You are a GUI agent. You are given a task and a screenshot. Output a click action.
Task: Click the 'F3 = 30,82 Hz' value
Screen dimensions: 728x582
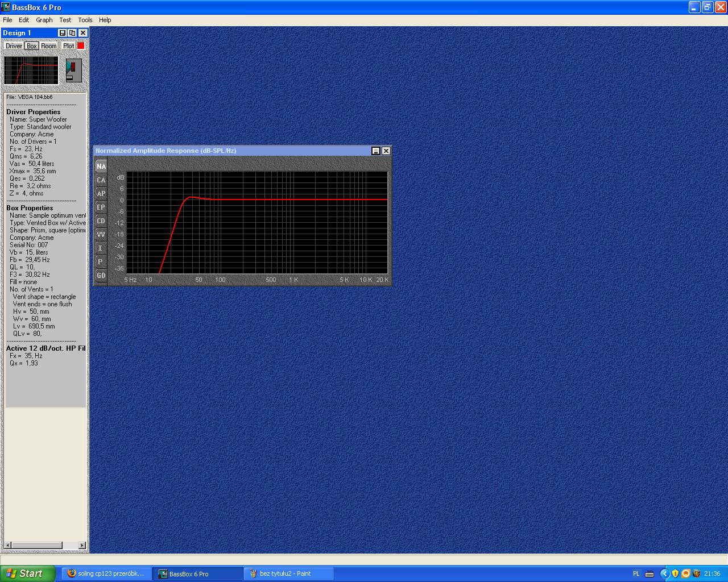click(30, 275)
